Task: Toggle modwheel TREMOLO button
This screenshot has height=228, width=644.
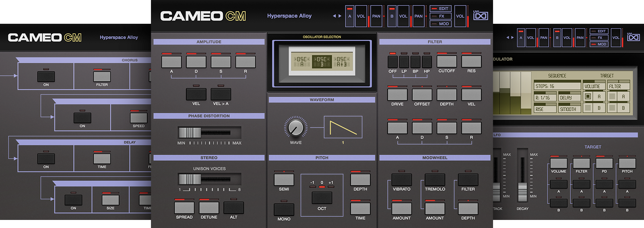Action: pos(435,180)
